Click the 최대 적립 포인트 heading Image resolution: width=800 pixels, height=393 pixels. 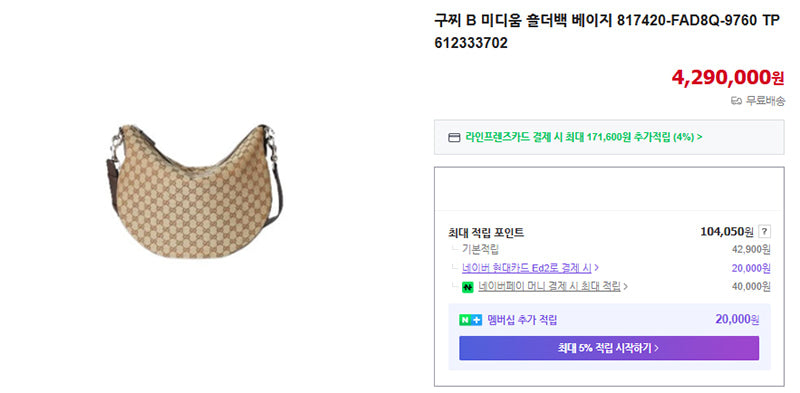pos(486,233)
